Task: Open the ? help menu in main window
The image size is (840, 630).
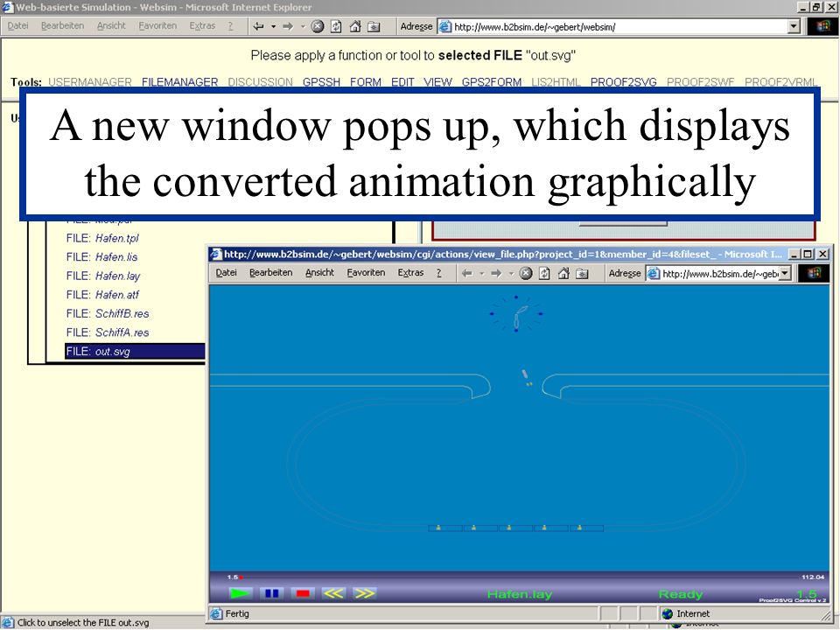Action: coord(230,25)
